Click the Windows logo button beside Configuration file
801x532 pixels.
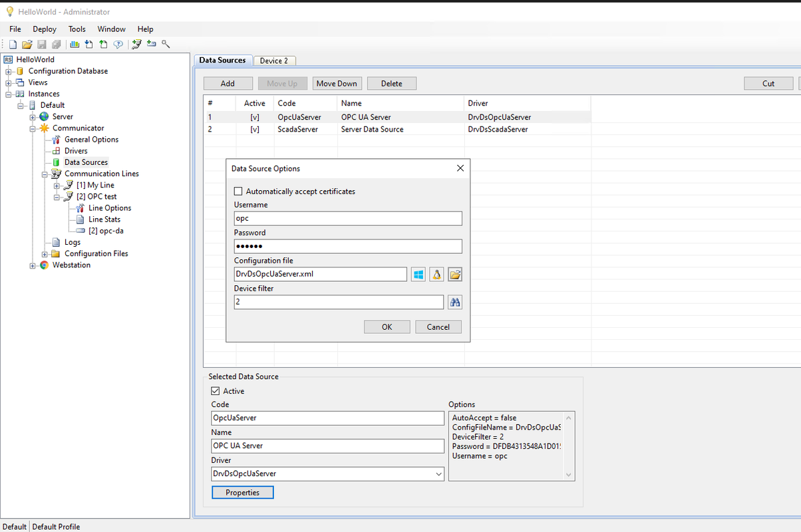point(418,274)
